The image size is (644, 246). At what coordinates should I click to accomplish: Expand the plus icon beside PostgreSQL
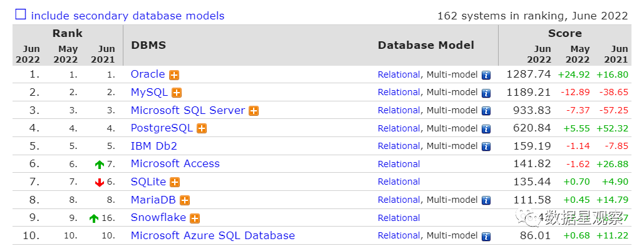pos(201,128)
